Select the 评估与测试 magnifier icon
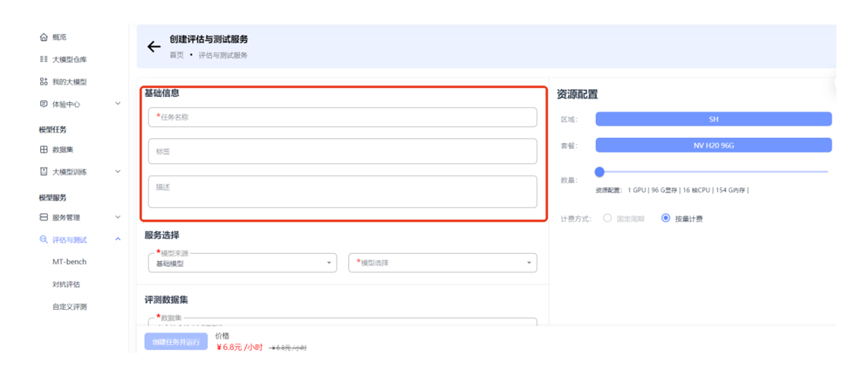 44,239
